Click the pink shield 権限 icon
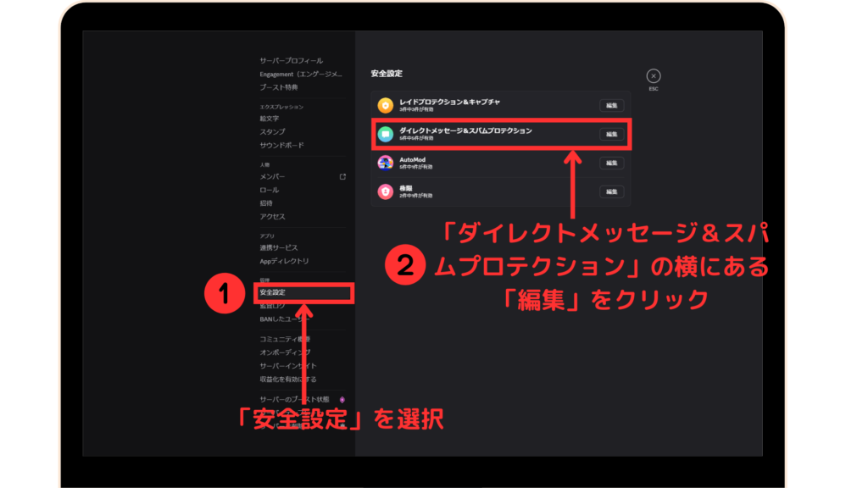The height and width of the screenshot is (488, 868). pos(386,191)
